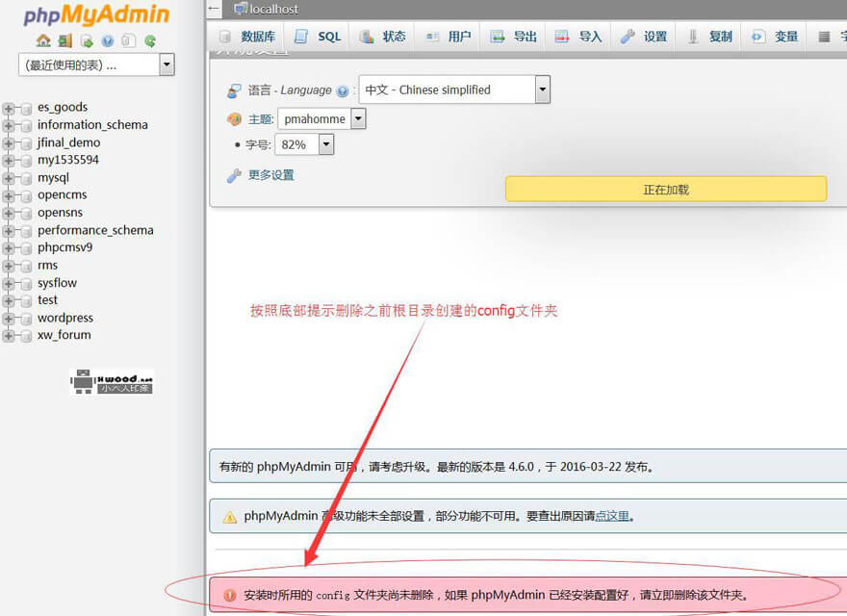The image size is (847, 616).
Task: Expand the mysql database node
Action: 8,178
